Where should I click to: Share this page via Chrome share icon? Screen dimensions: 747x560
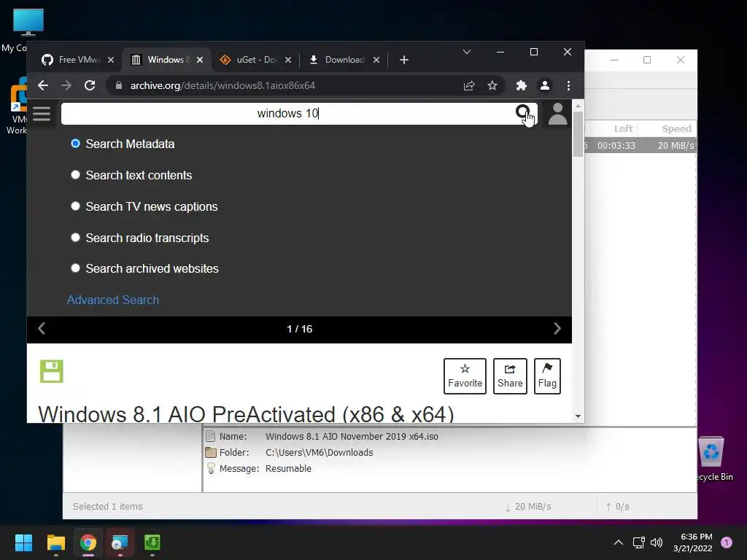pos(469,86)
